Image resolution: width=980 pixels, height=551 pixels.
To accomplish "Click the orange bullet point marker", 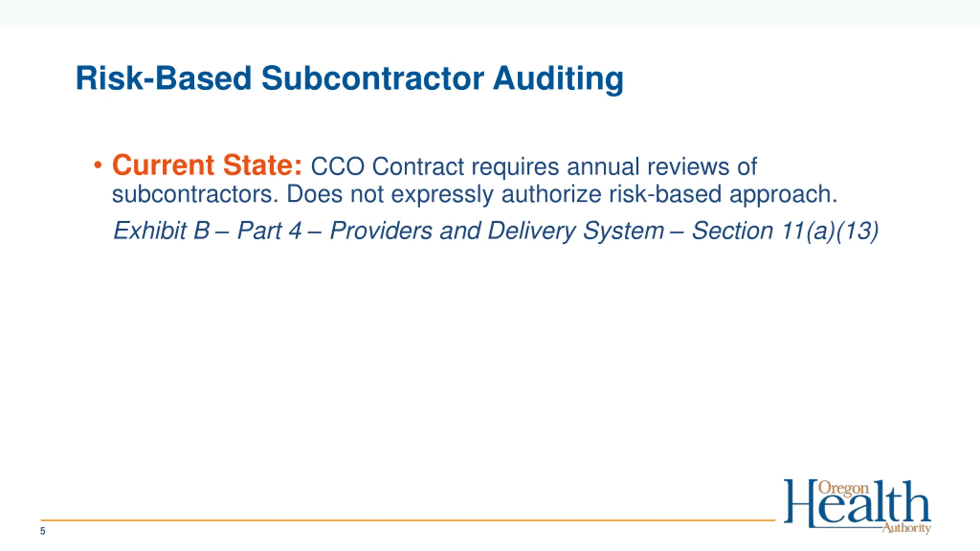I will click(x=98, y=166).
